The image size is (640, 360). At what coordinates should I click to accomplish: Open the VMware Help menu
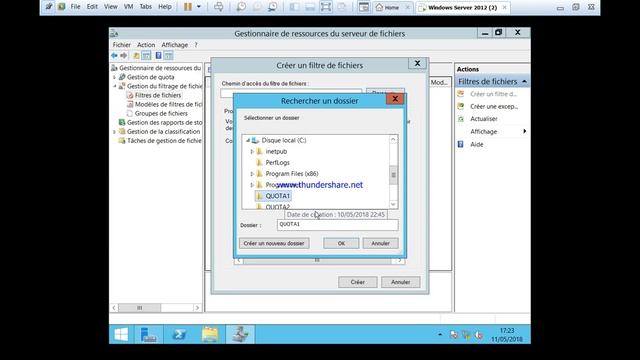(x=165, y=7)
